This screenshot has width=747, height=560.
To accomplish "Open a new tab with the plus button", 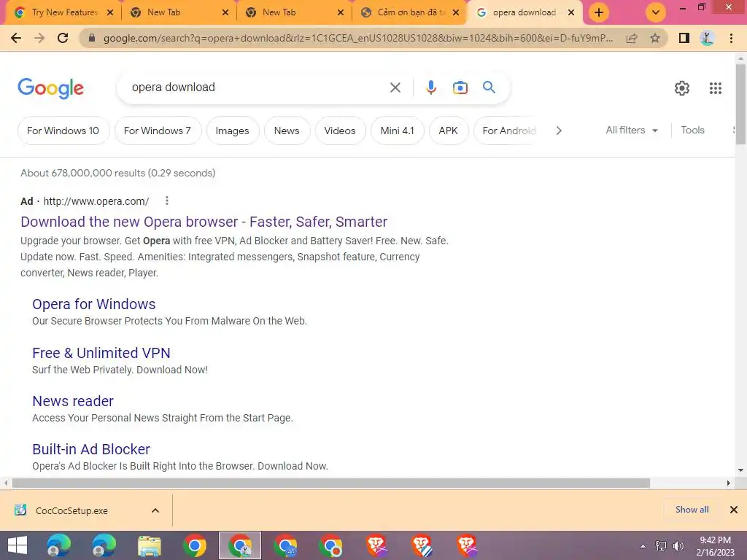I will click(599, 12).
